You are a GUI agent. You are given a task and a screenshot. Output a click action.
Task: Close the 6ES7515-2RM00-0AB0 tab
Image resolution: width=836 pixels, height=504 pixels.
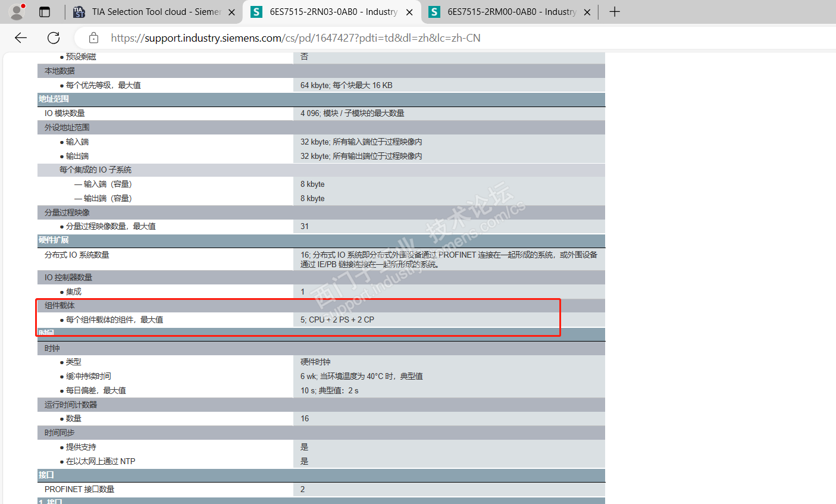tap(587, 12)
